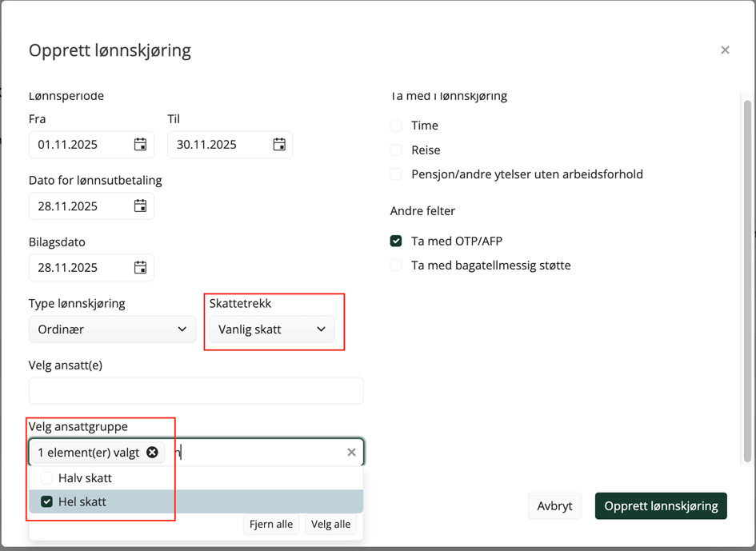756x551 pixels.
Task: Enable Ta med bagatellmessig støtte
Action: pos(396,266)
